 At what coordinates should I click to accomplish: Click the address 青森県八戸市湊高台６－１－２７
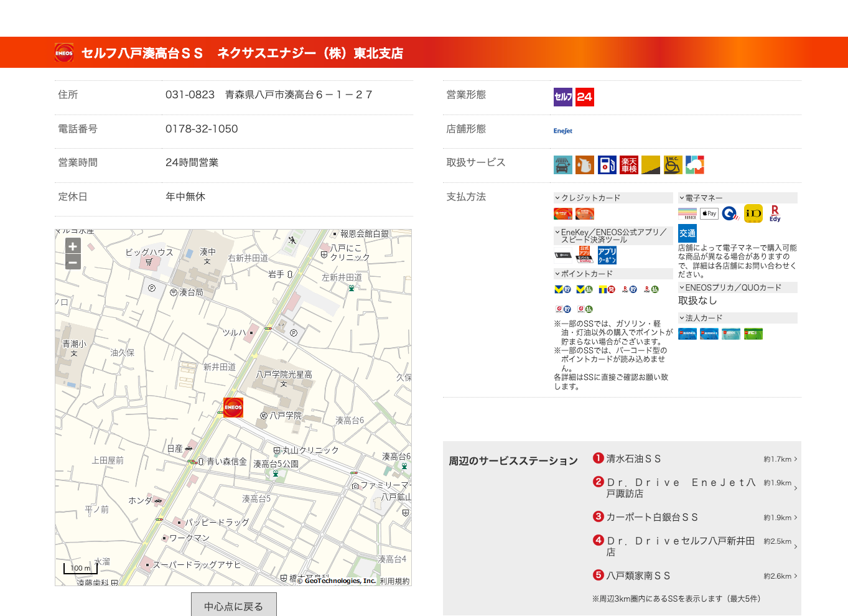point(299,95)
